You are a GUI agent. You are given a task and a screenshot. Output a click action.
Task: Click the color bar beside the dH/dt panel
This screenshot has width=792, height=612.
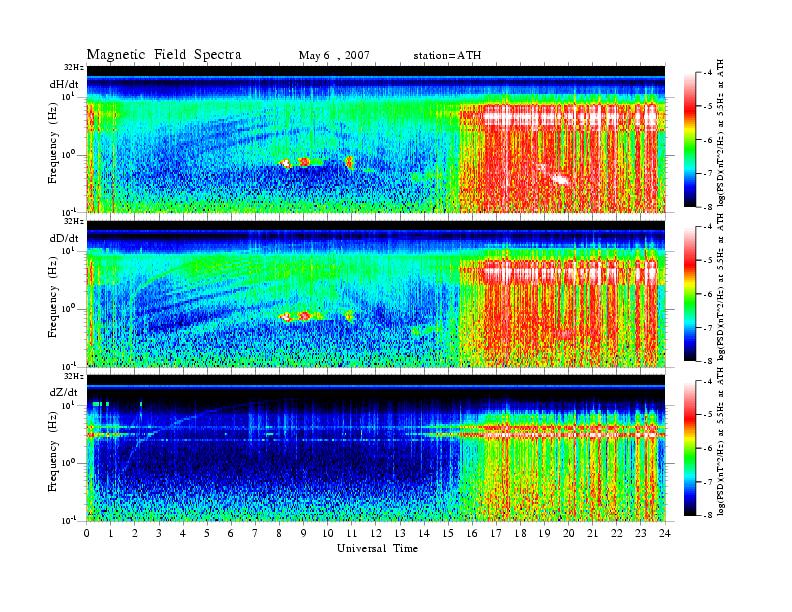pyautogui.click(x=689, y=140)
